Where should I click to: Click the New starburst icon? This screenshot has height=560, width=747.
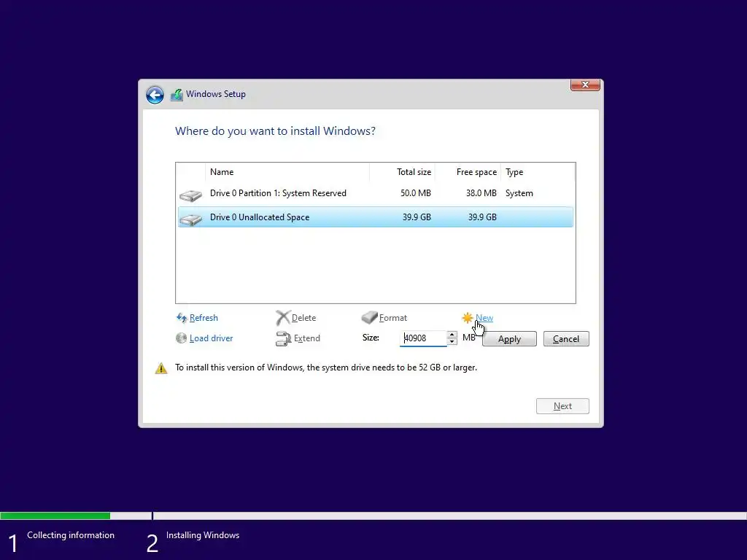tap(468, 318)
